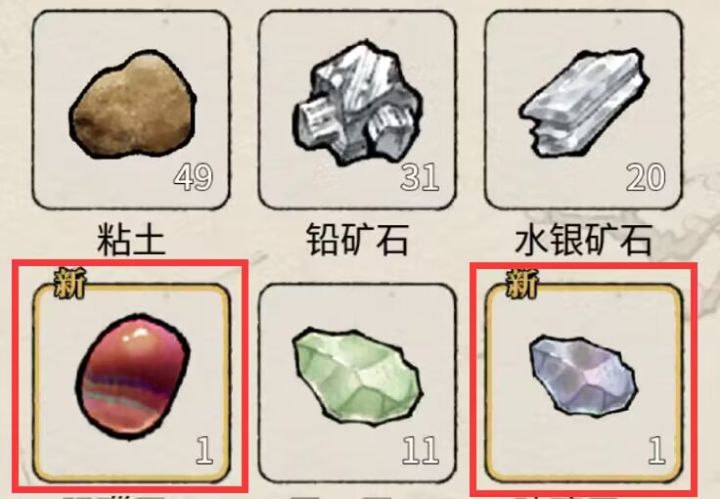The width and height of the screenshot is (720, 499).
Task: Click the 新 badge on purple crystal
Action: coord(521,283)
